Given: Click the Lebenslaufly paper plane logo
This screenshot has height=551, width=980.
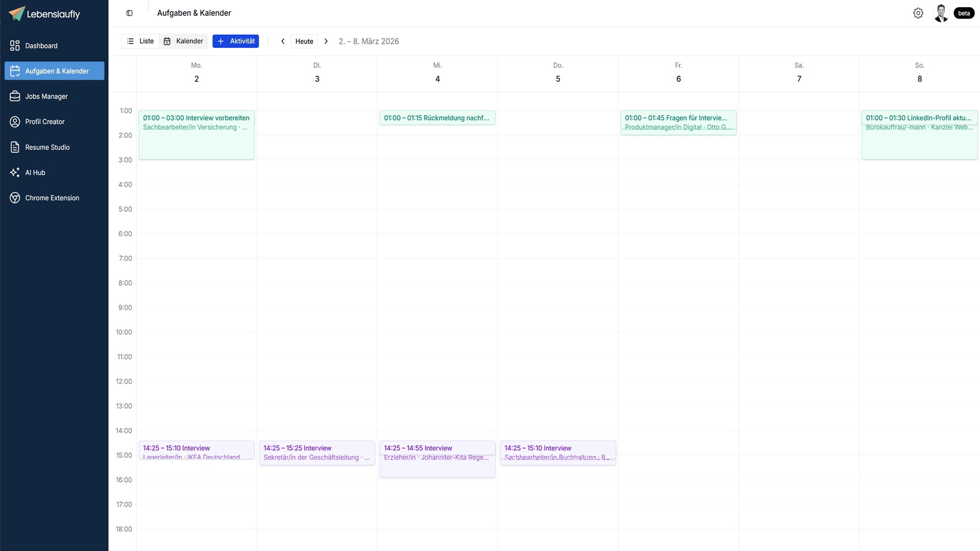Looking at the screenshot, I should 17,14.
